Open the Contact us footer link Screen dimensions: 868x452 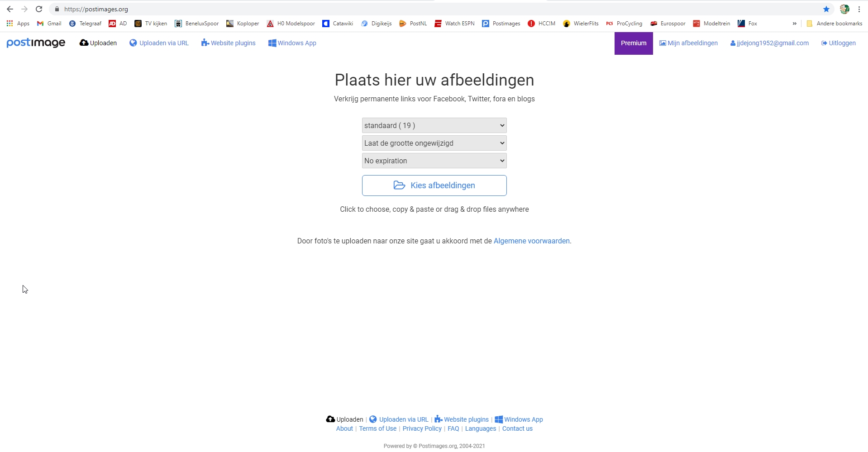(517, 428)
